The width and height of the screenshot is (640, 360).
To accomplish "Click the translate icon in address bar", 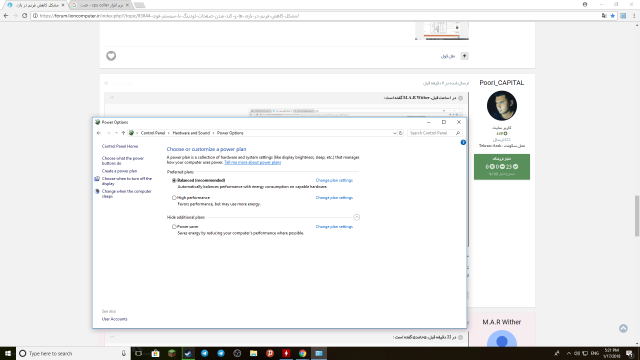I will (x=604, y=16).
